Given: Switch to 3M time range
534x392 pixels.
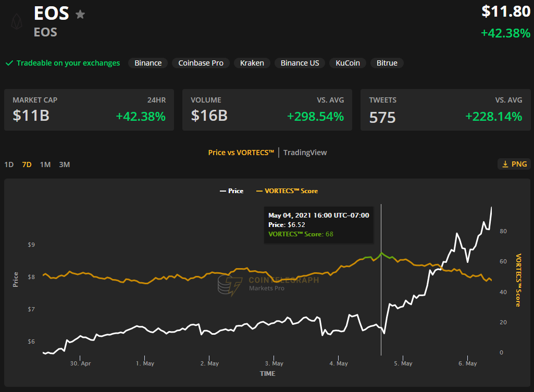Looking at the screenshot, I should pos(64,165).
